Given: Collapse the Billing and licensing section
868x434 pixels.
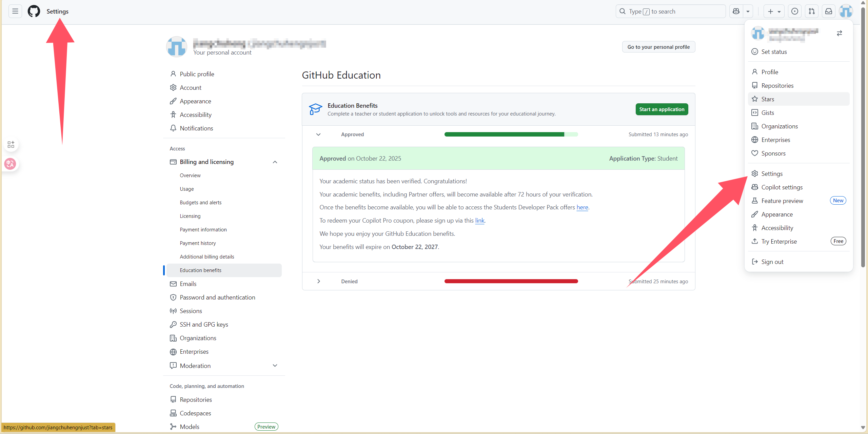Looking at the screenshot, I should tap(275, 162).
